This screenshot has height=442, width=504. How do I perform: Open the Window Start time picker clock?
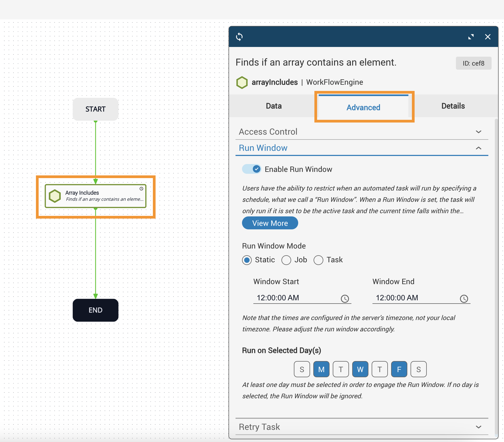(x=345, y=298)
